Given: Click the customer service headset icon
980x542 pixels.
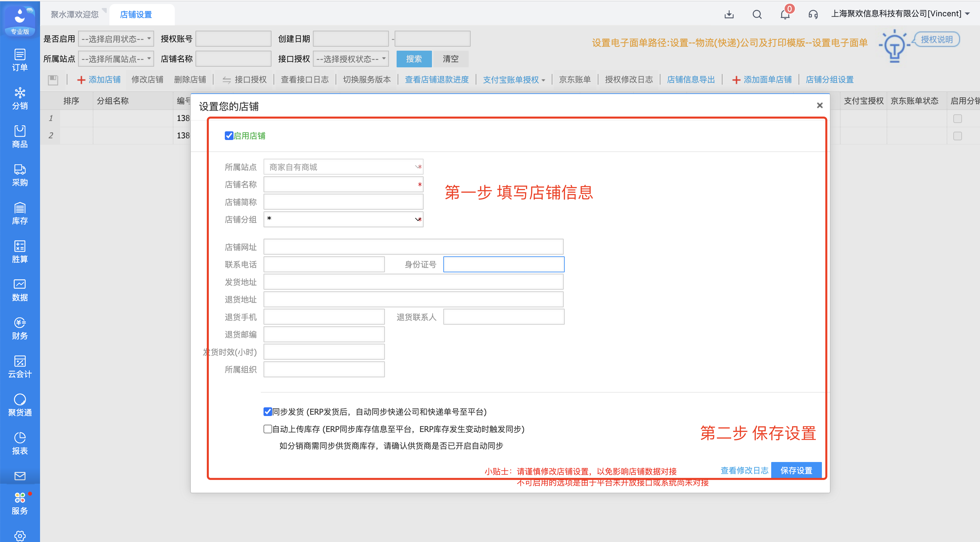Looking at the screenshot, I should pyautogui.click(x=813, y=14).
